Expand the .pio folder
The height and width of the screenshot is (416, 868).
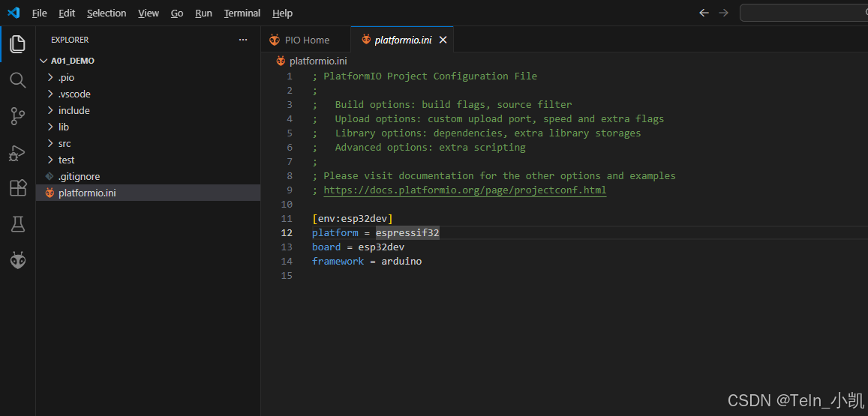click(x=149, y=78)
